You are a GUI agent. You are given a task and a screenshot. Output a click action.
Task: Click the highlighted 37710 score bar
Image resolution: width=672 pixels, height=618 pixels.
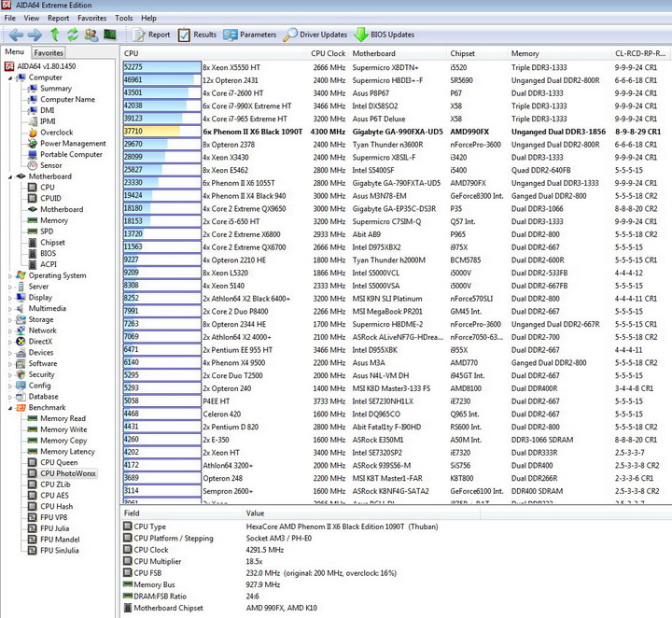tap(161, 132)
